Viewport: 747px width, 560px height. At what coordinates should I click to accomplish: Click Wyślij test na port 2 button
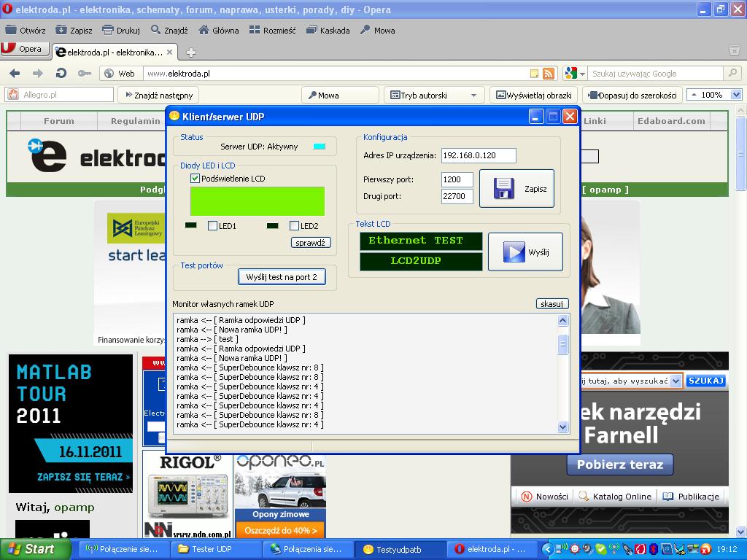click(x=282, y=277)
